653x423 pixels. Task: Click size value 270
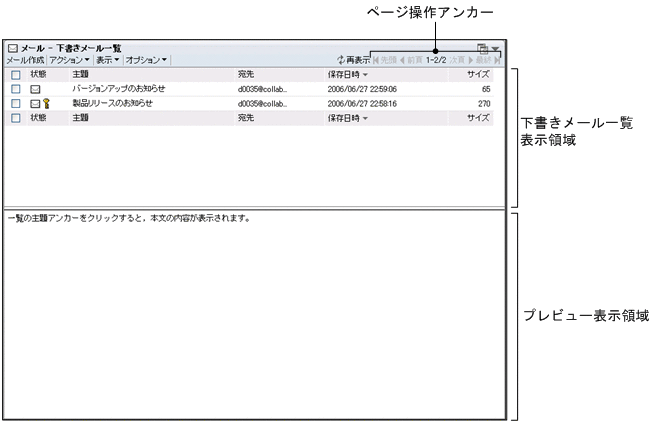tap(484, 104)
